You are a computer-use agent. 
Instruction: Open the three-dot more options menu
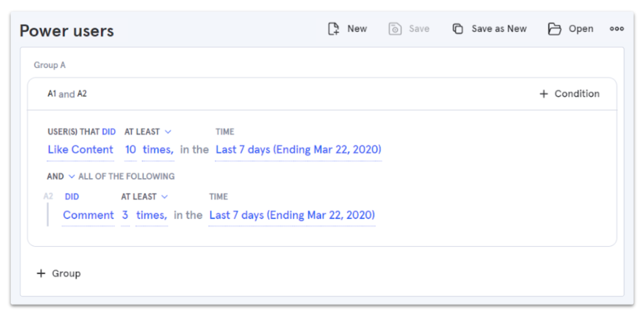pos(616,29)
